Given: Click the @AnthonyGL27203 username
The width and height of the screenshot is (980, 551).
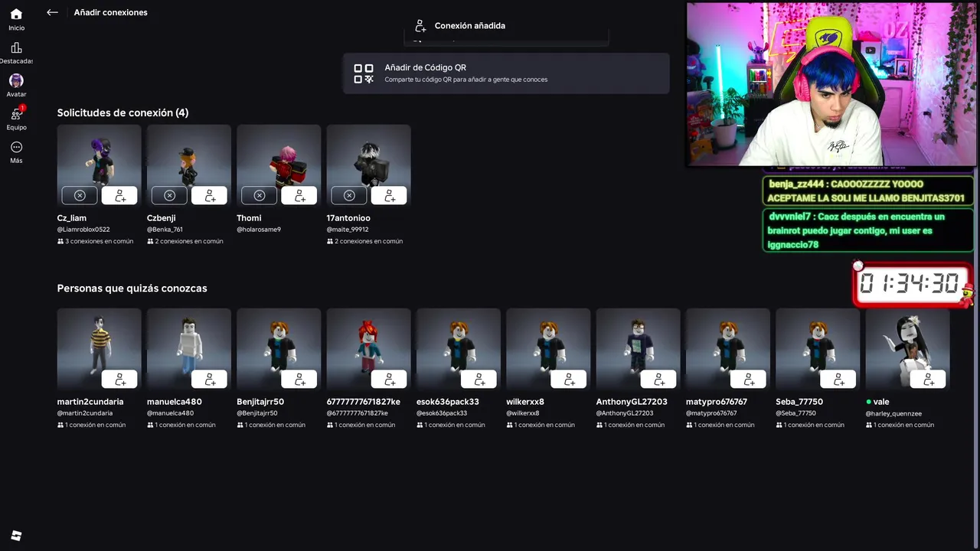Looking at the screenshot, I should click(x=625, y=413).
